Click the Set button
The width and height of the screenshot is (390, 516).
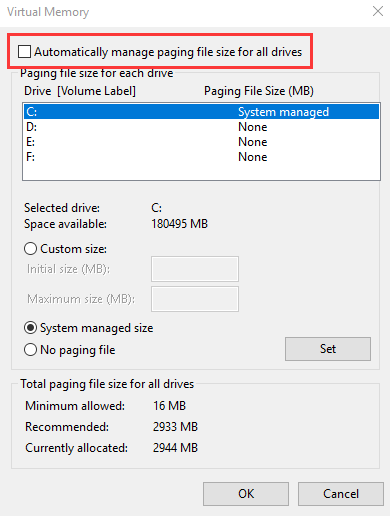(x=328, y=349)
